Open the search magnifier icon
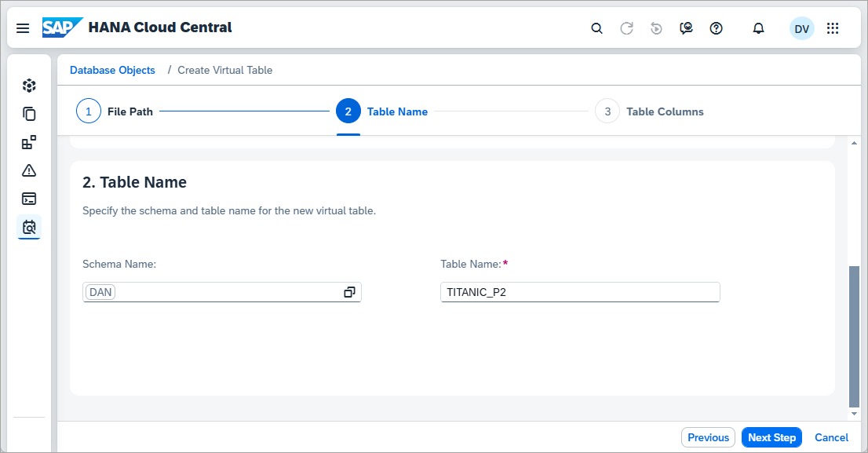This screenshot has width=868, height=453. click(x=596, y=28)
